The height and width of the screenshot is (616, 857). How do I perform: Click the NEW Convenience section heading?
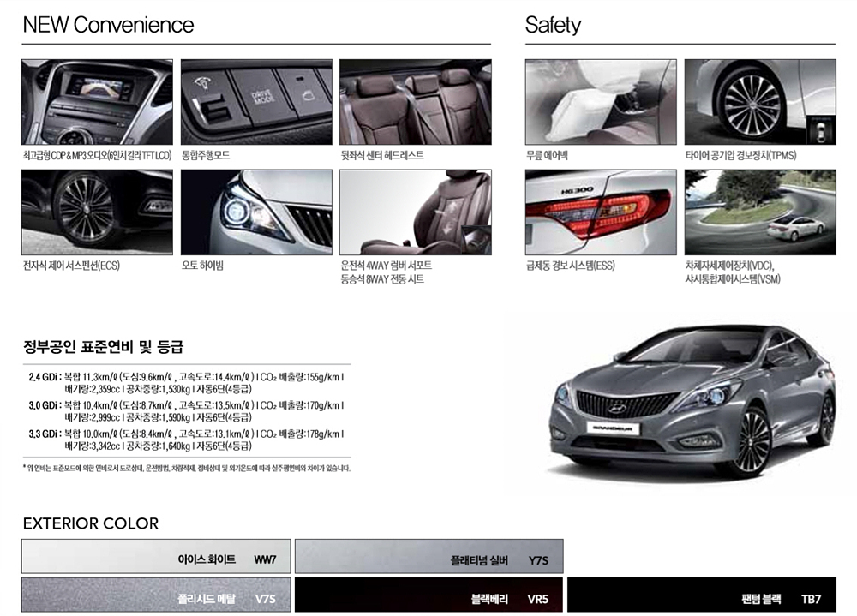108,25
